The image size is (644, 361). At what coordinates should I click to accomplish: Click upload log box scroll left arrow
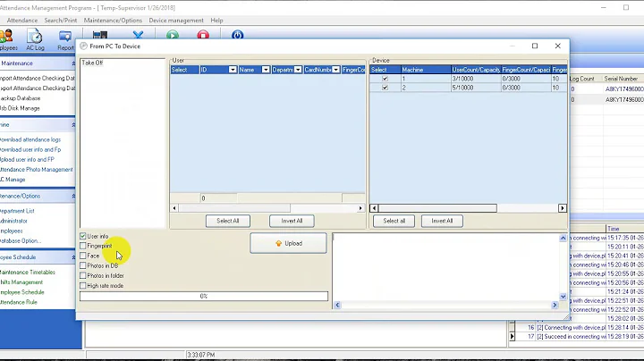[x=337, y=306]
